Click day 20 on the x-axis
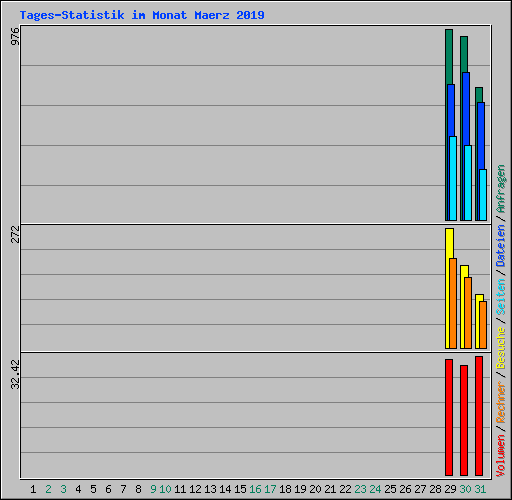512x500 pixels. [315, 489]
